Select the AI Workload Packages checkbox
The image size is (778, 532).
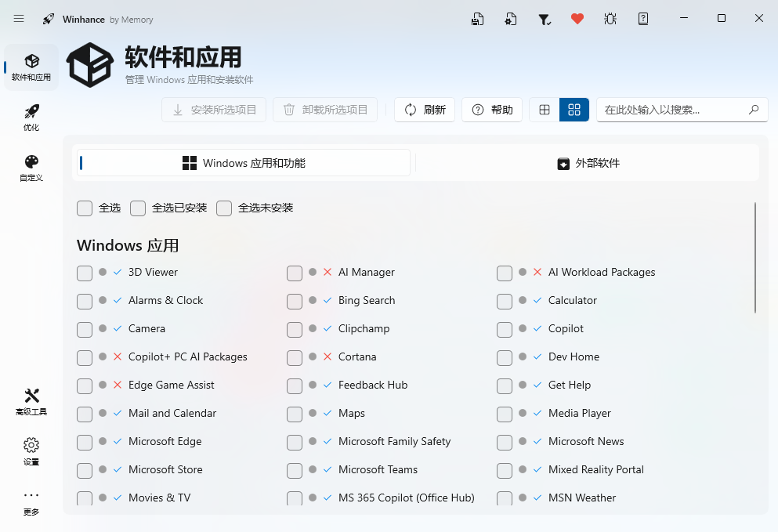click(x=505, y=273)
